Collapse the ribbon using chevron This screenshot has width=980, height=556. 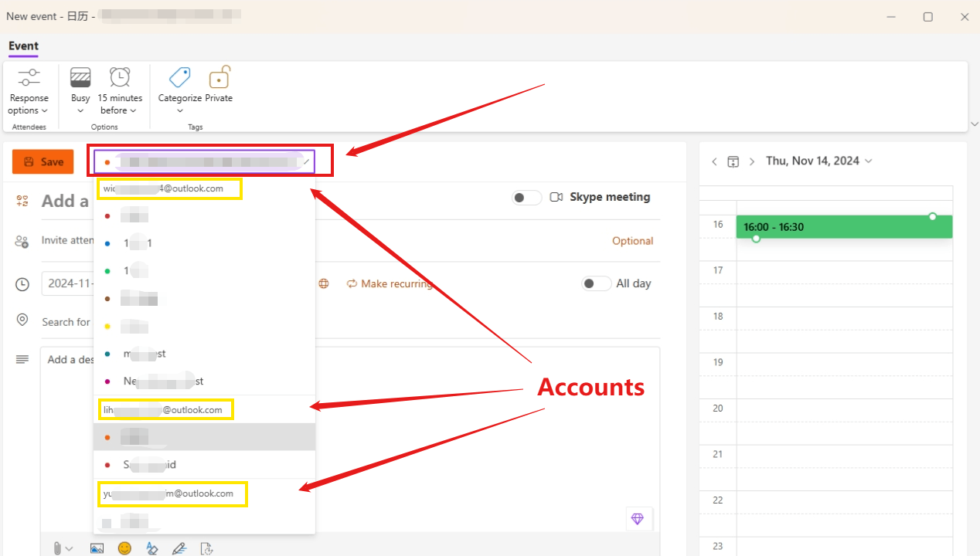tap(974, 124)
